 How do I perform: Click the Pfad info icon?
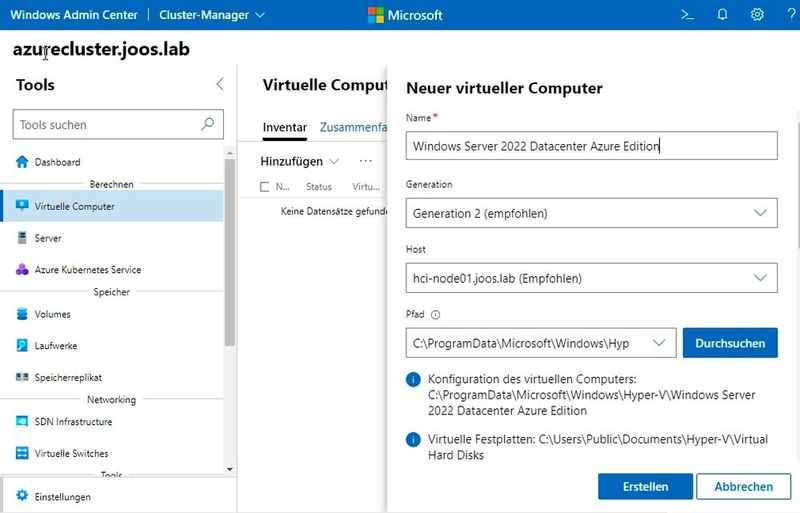click(x=435, y=314)
